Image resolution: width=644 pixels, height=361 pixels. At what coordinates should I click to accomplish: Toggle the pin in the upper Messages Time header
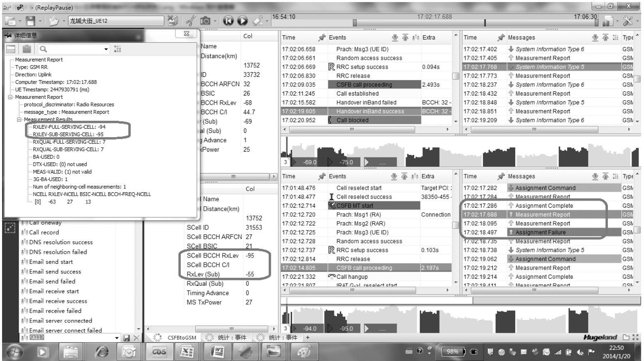pos(501,37)
